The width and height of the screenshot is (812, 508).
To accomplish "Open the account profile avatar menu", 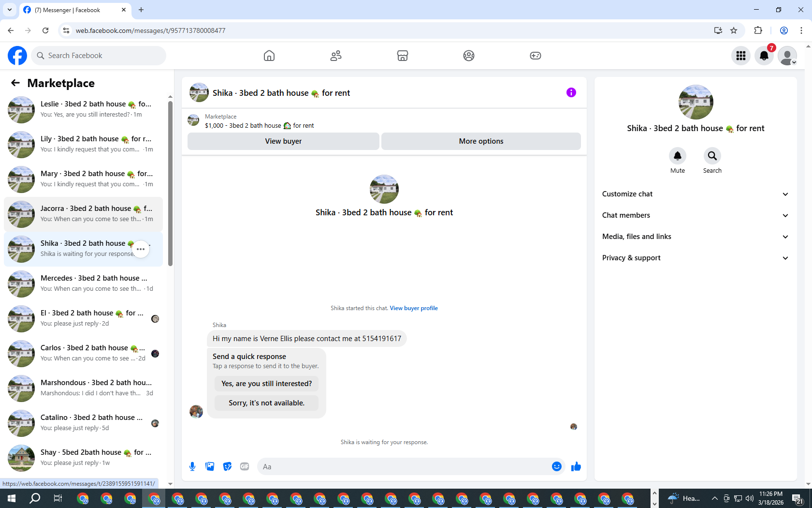I will pos(787,56).
